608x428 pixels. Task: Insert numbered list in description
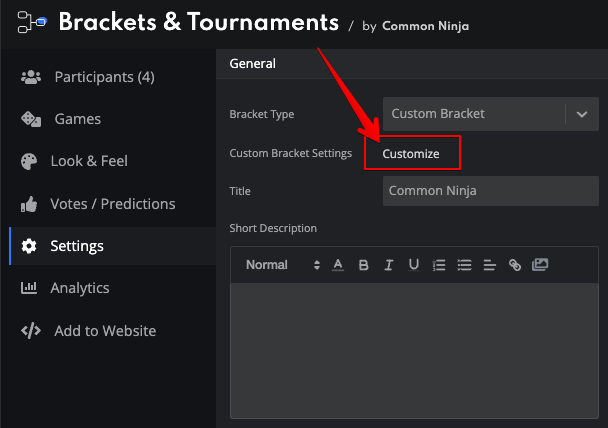pos(439,265)
